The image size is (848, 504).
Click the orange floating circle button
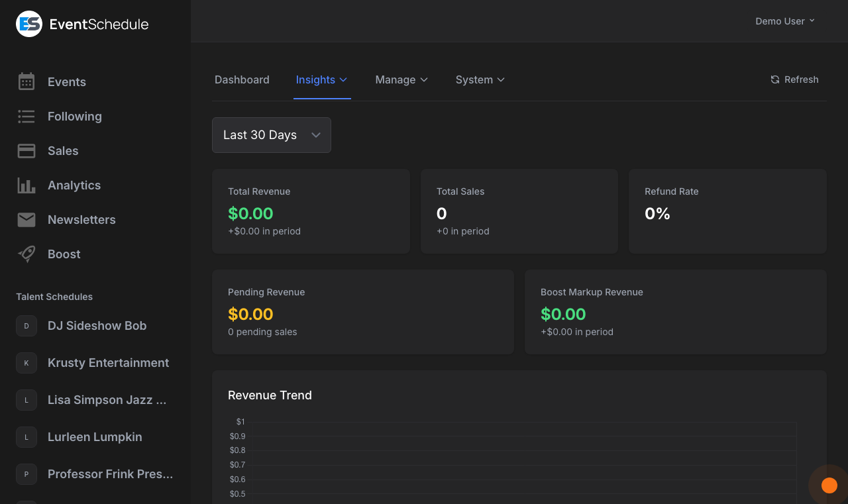[829, 485]
